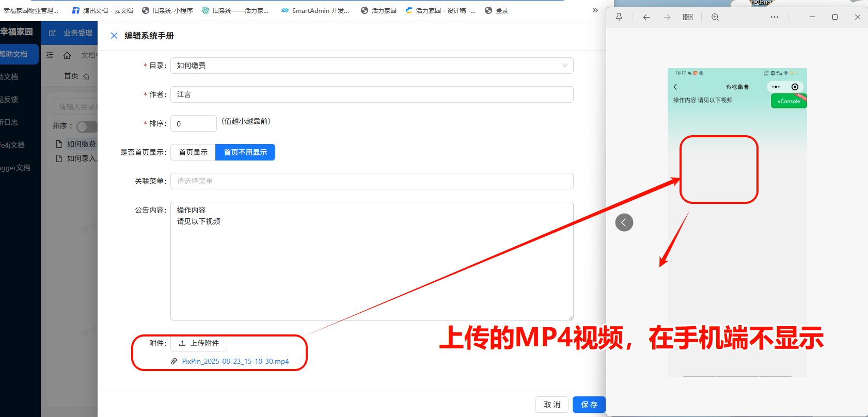Open thumbnail grid view in image viewer
The height and width of the screenshot is (417, 868).
pyautogui.click(x=688, y=17)
